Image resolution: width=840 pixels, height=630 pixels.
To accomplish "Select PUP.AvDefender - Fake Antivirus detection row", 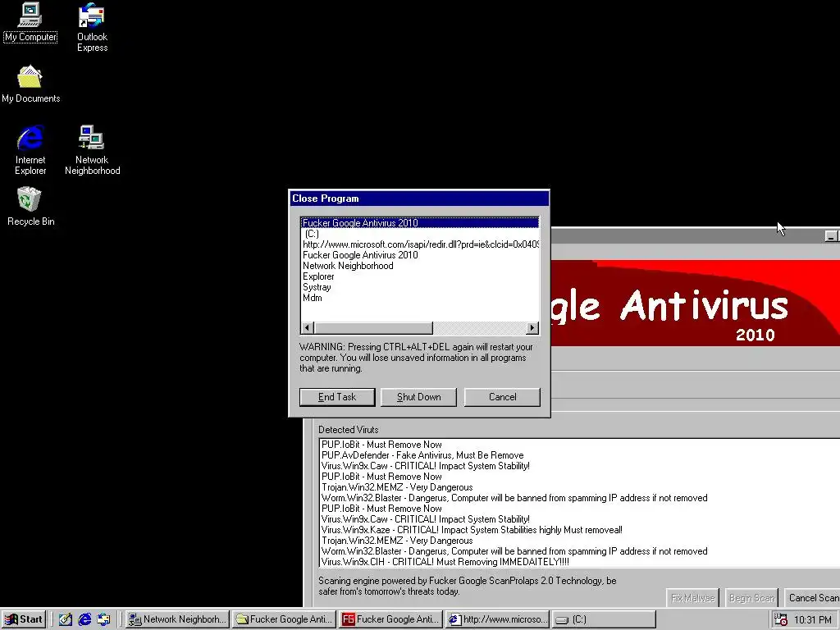I will [x=580, y=455].
